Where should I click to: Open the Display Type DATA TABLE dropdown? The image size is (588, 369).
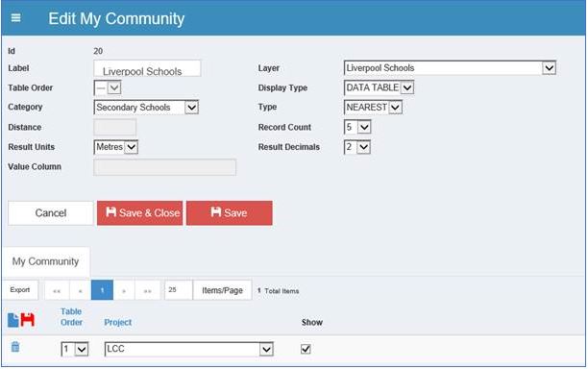click(x=379, y=87)
